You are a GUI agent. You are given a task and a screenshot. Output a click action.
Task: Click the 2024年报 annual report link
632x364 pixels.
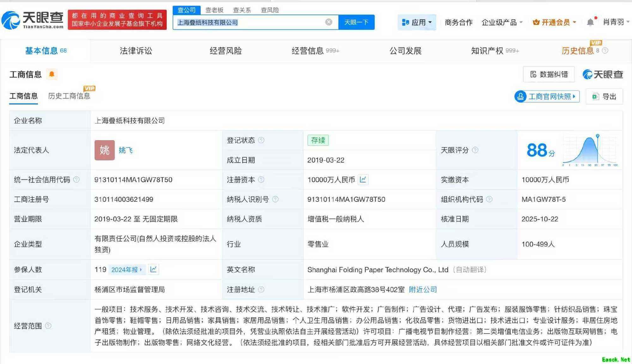click(x=126, y=270)
